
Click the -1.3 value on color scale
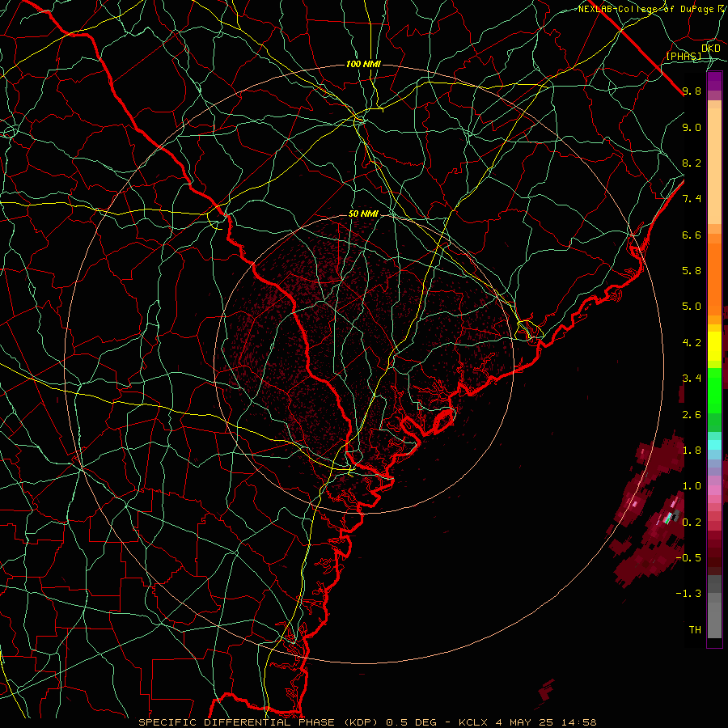689,594
